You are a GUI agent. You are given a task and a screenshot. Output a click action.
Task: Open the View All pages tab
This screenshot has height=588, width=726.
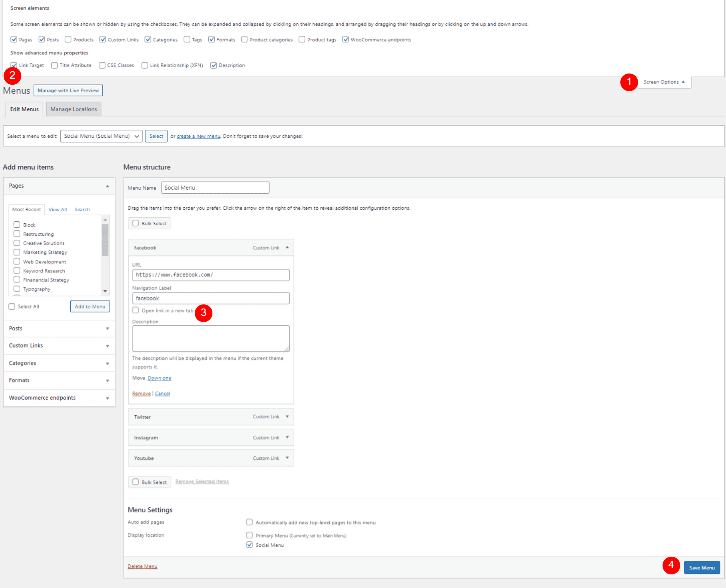click(58, 209)
